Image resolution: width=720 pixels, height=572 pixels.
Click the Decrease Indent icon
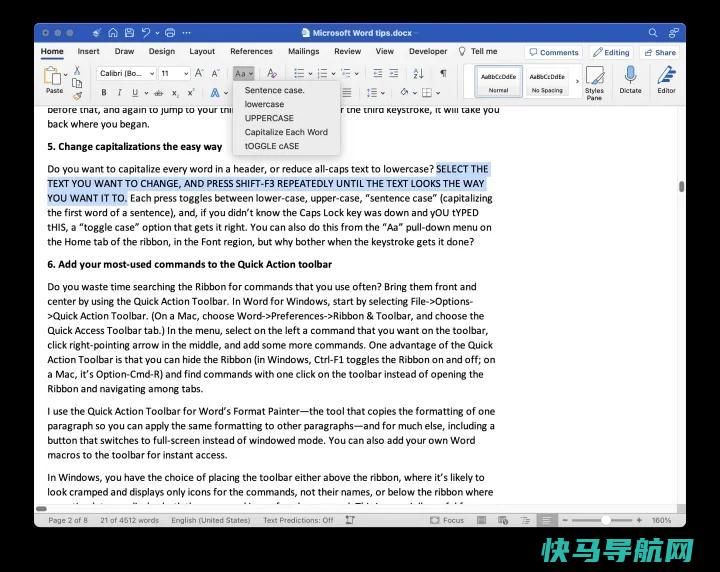[x=377, y=73]
